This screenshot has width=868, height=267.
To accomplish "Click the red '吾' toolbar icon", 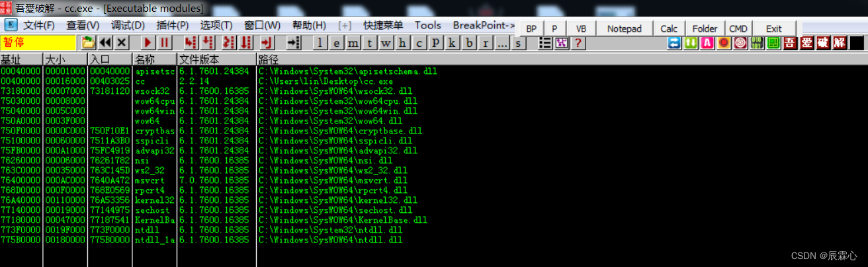I will 790,43.
